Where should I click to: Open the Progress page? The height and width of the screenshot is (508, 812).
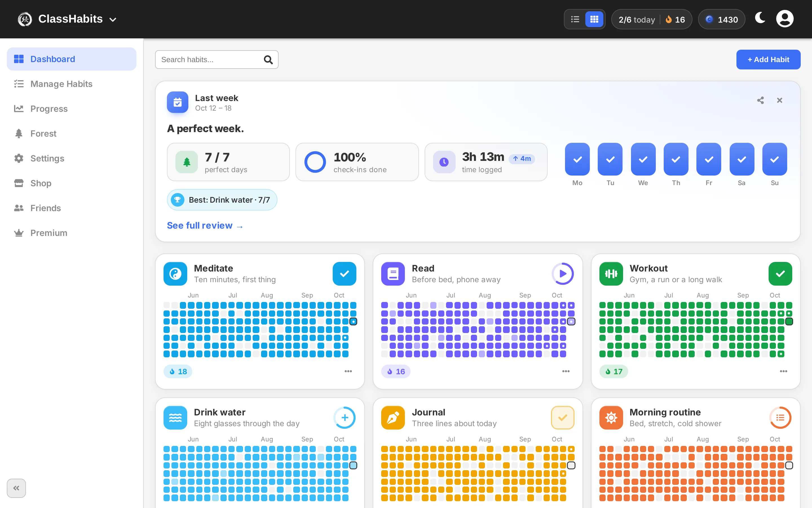click(x=71, y=109)
